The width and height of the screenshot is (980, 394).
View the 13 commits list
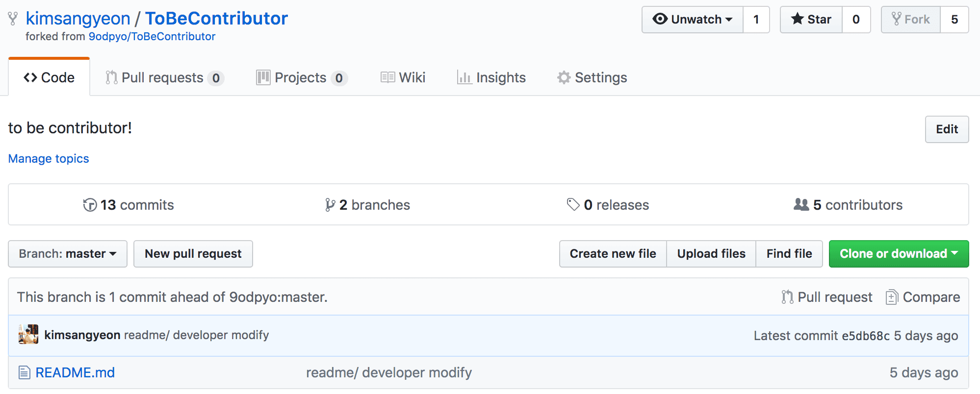coord(129,205)
